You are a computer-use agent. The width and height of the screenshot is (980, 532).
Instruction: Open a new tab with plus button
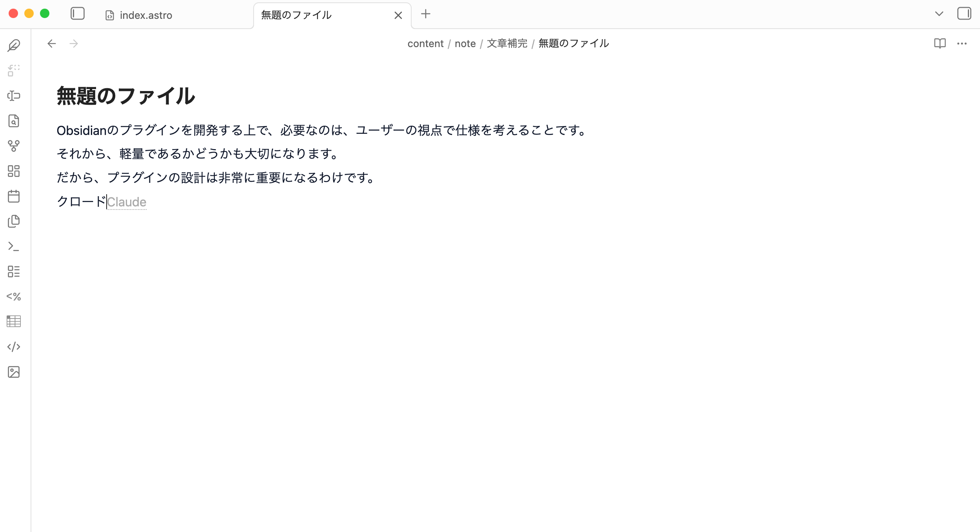[x=426, y=14]
